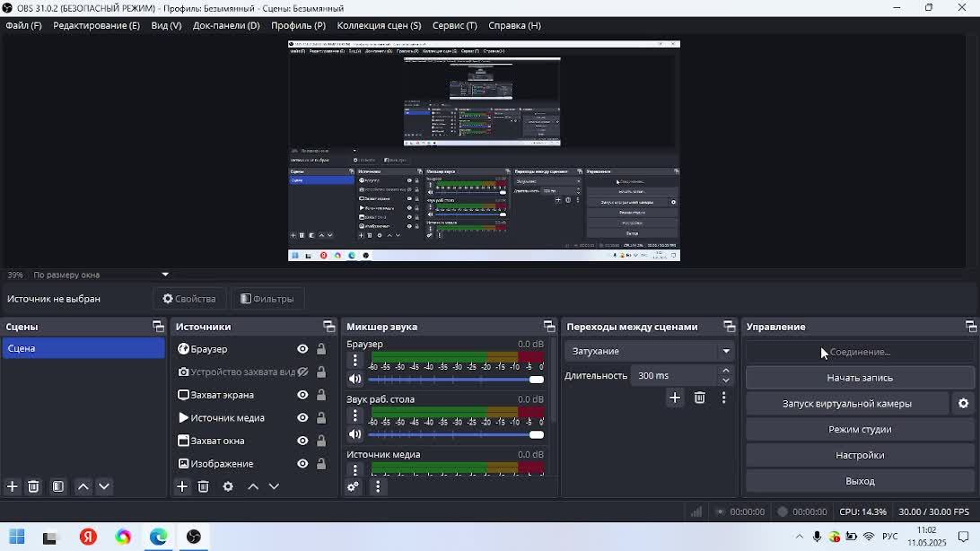This screenshot has height=551, width=980.
Task: Open Сервис menu
Action: 454,26
